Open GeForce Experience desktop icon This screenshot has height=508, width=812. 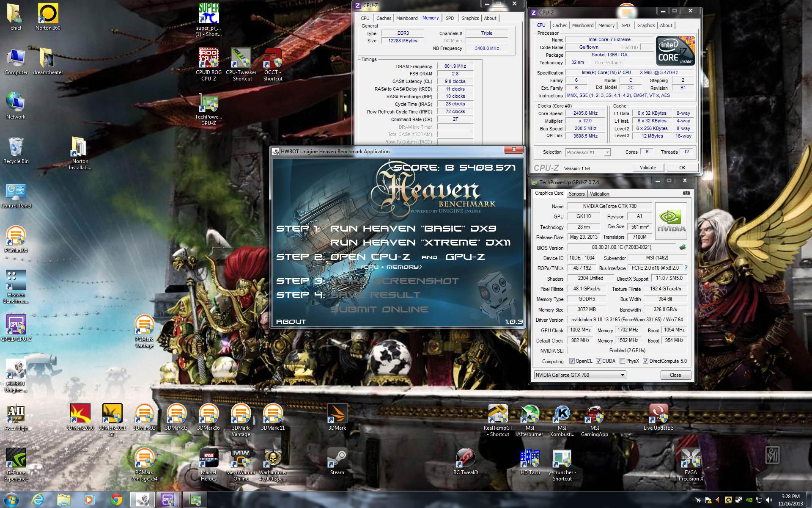coord(16,464)
